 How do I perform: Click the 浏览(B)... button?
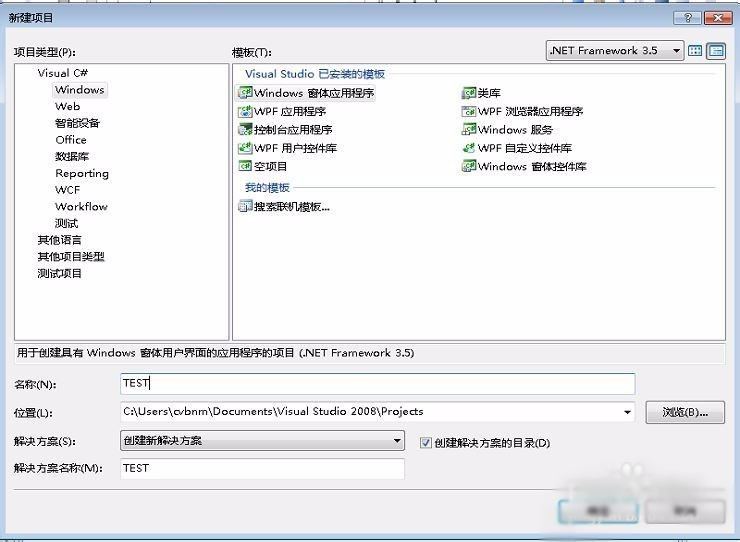[685, 412]
